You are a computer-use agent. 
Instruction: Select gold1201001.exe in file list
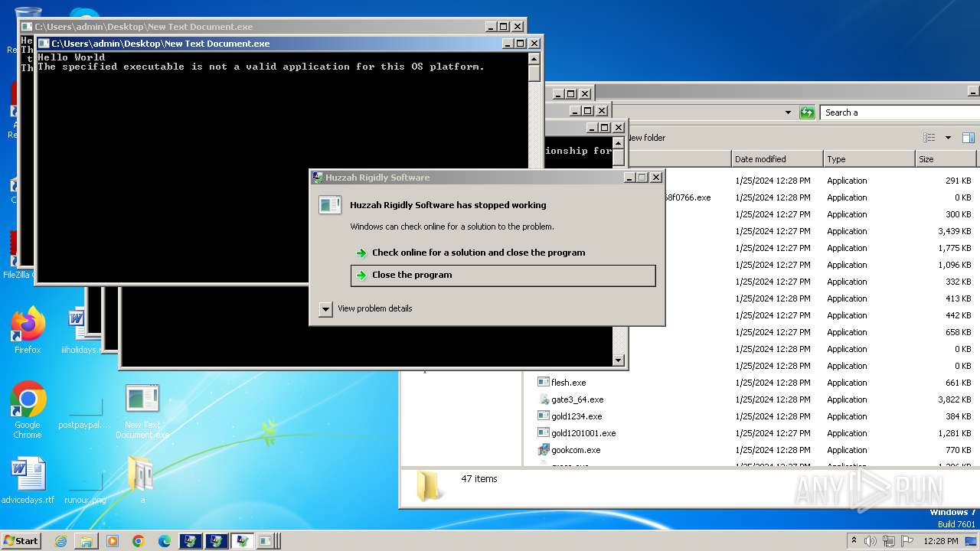pyautogui.click(x=583, y=433)
